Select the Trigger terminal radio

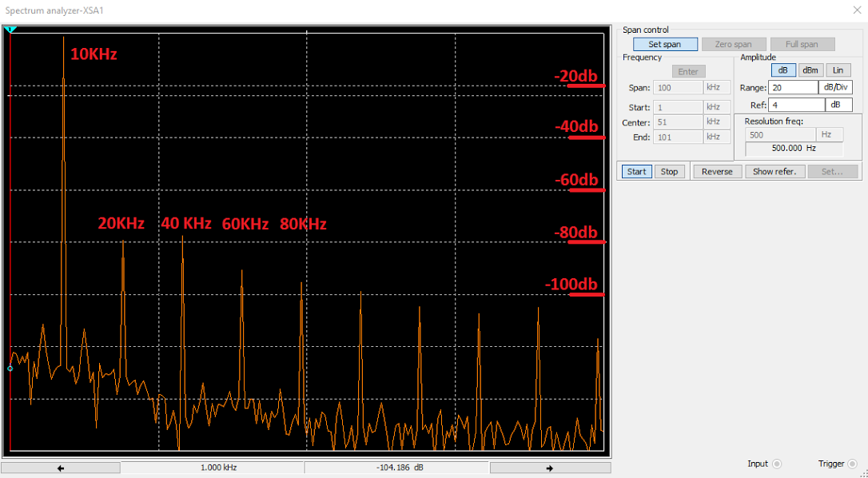click(x=852, y=464)
